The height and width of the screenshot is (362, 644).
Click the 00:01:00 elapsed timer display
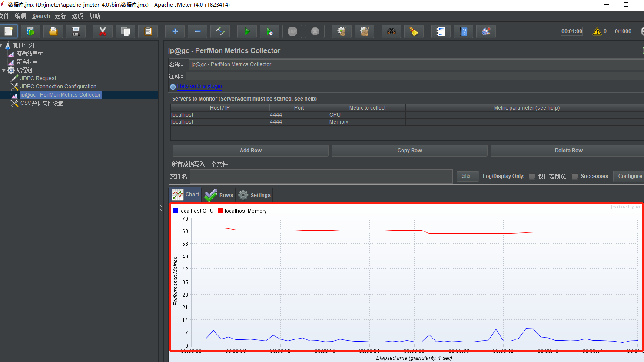click(x=572, y=31)
